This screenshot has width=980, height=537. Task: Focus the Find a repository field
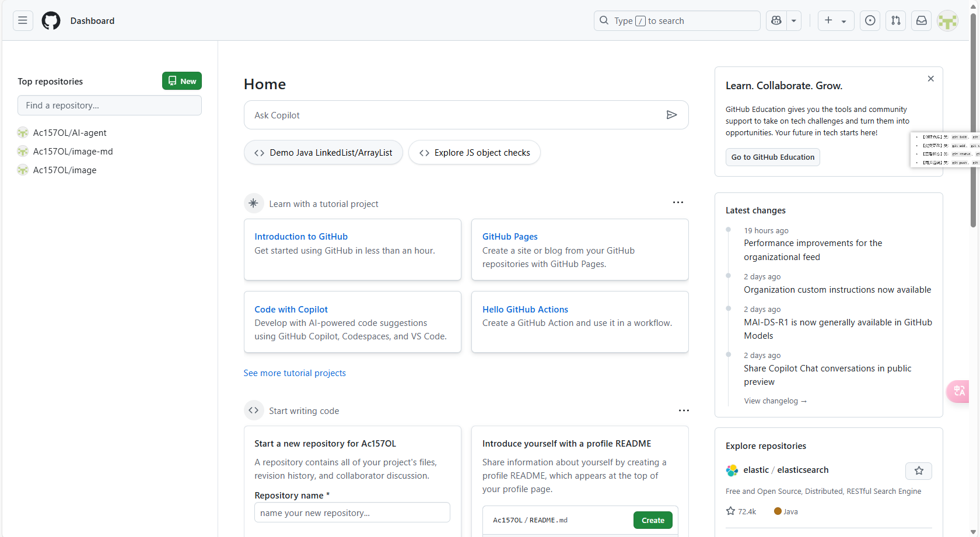tap(110, 106)
